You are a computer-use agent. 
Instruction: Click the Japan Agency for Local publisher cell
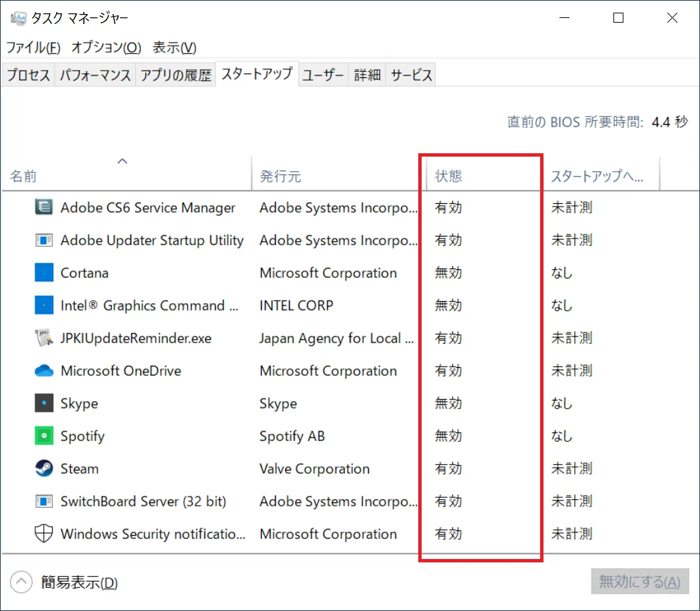tap(337, 338)
